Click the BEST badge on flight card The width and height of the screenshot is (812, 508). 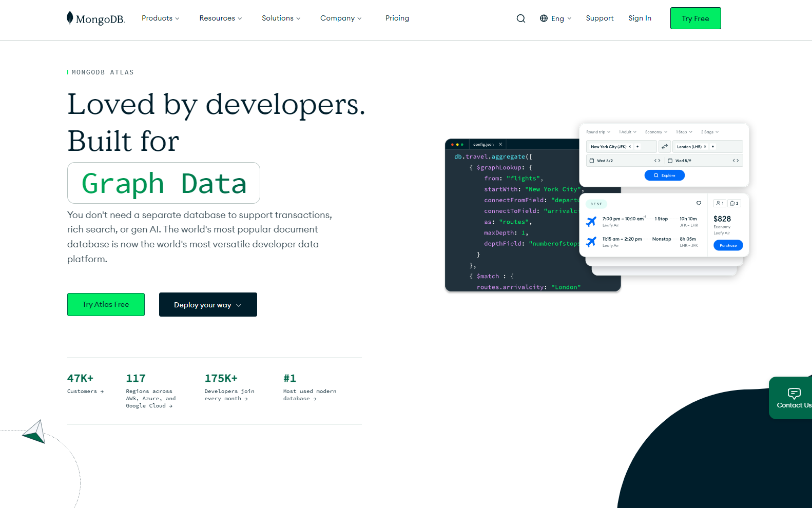(x=596, y=204)
